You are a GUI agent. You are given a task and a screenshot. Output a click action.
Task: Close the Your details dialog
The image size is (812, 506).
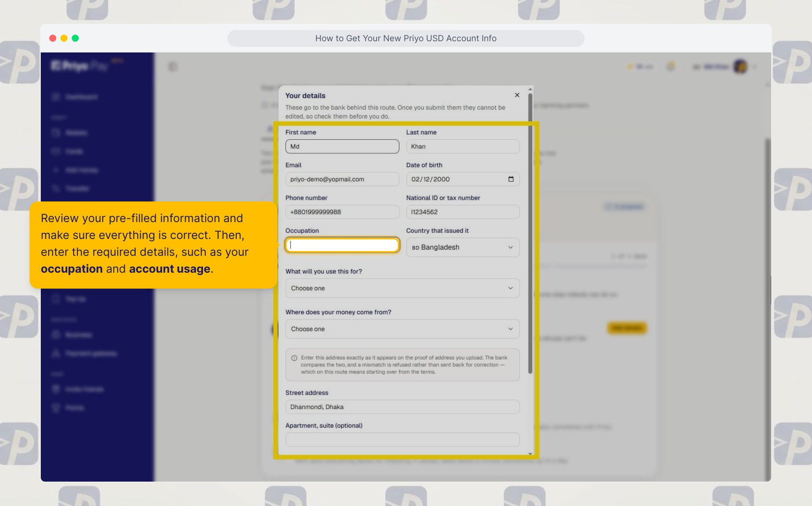(517, 95)
